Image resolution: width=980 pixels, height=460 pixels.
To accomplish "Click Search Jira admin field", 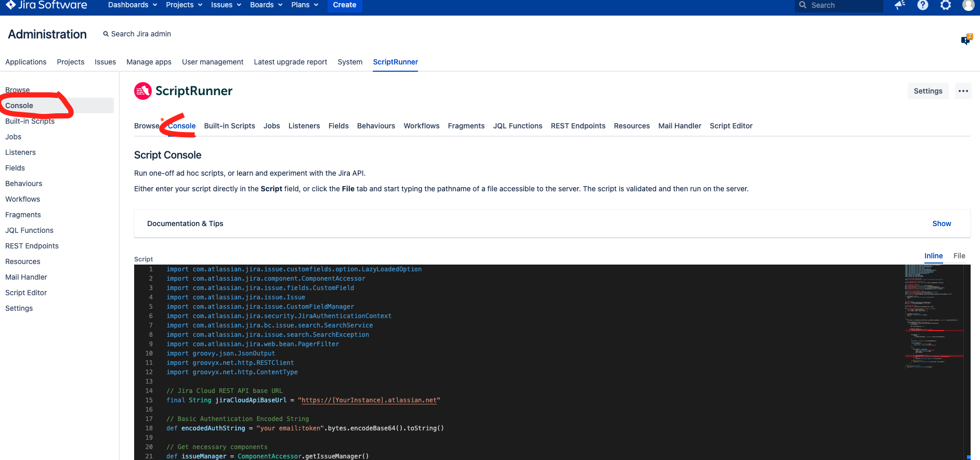I will click(x=137, y=34).
